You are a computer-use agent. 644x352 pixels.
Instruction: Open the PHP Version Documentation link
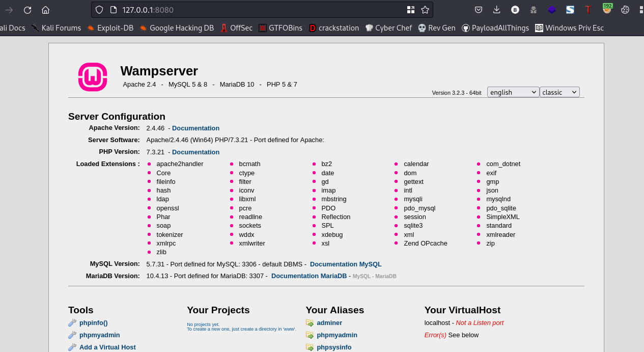click(195, 152)
